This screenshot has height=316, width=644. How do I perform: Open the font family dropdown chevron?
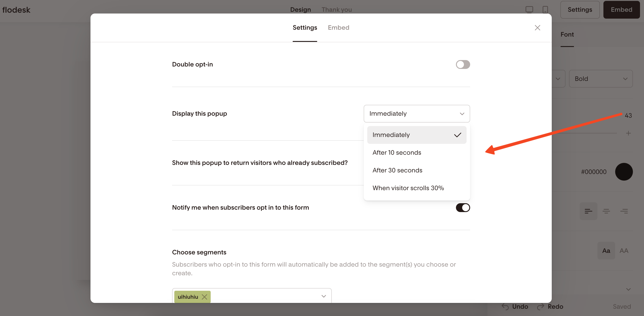558,79
